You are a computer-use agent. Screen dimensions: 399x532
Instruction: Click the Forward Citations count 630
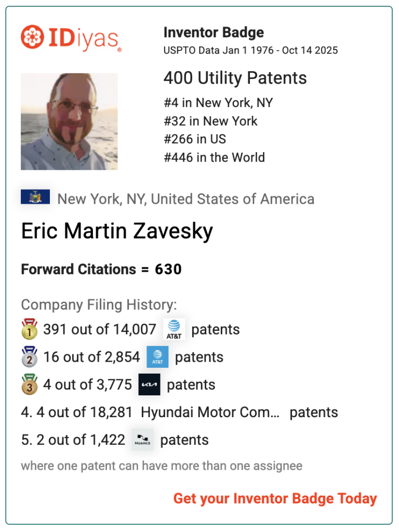168,269
